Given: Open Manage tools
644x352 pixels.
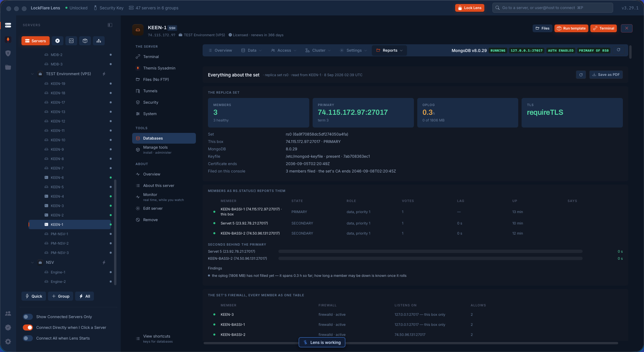Looking at the screenshot, I should [x=164, y=150].
